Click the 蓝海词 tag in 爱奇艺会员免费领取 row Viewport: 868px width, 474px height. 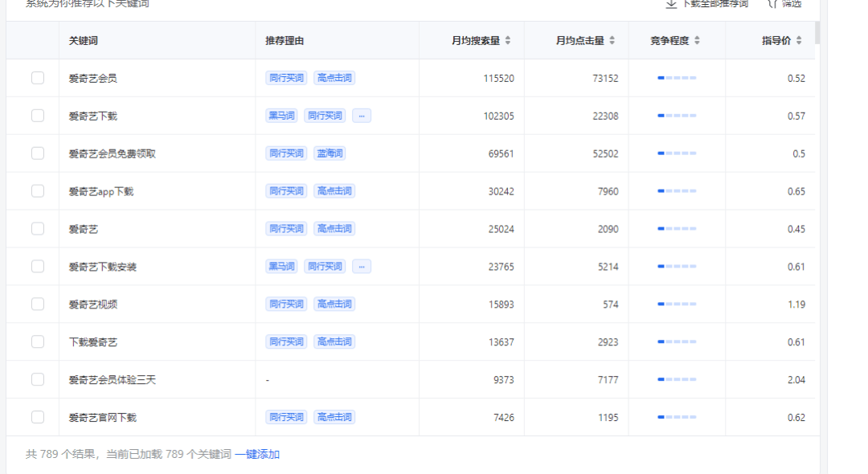[330, 153]
